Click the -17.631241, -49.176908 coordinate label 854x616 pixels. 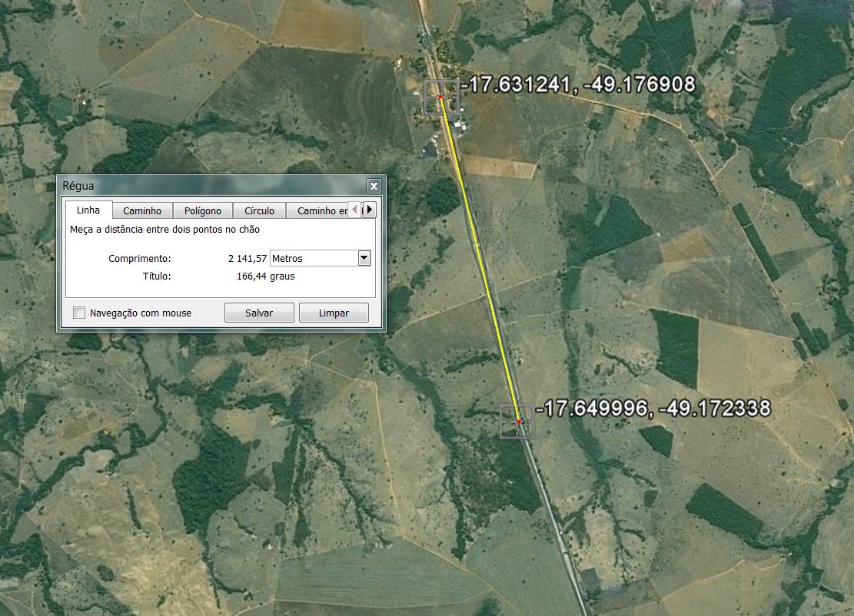[578, 84]
